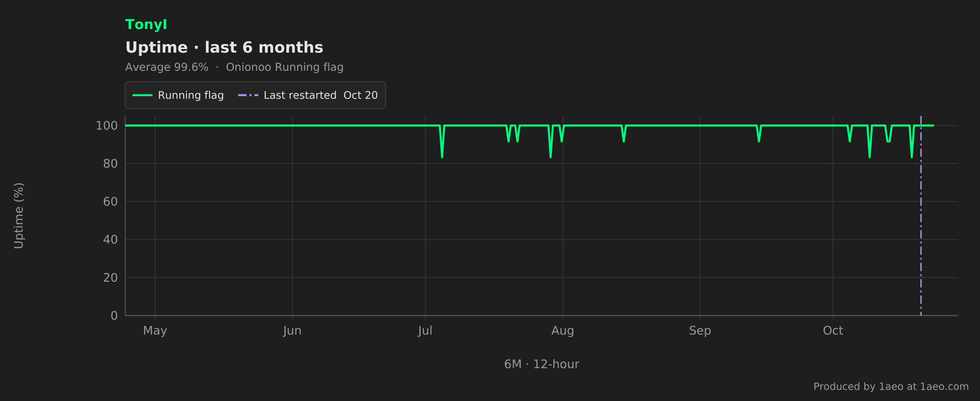Screen dimensions: 980x401
Task: Select the 'Running flag' legend label
Action: click(191, 95)
